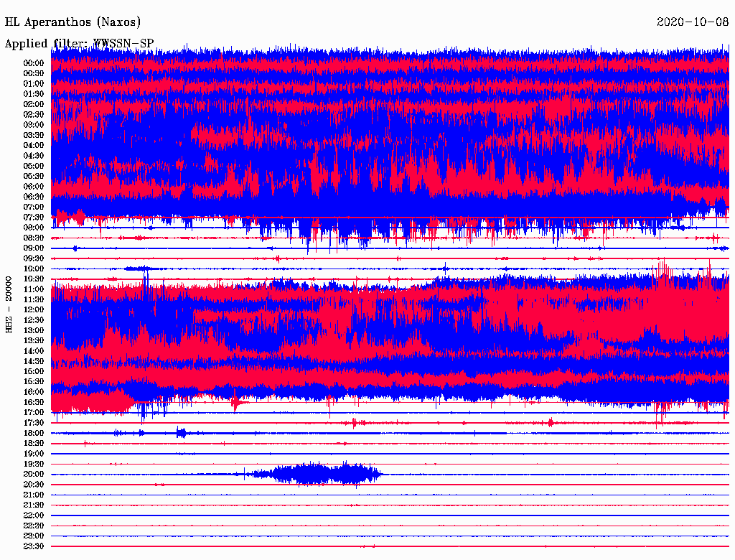Select the 07:00 time label

click(34, 207)
